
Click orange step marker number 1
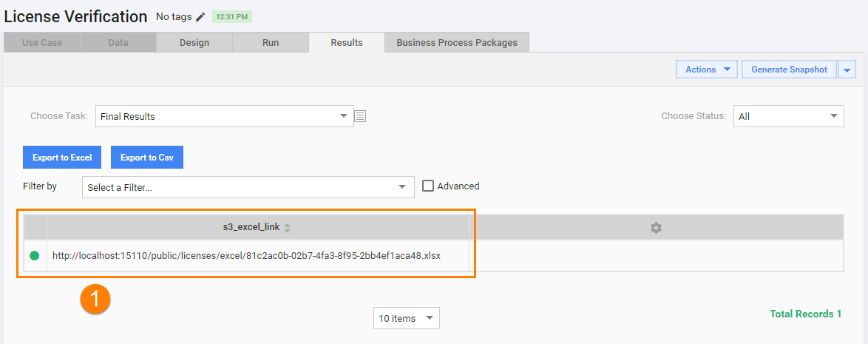95,299
